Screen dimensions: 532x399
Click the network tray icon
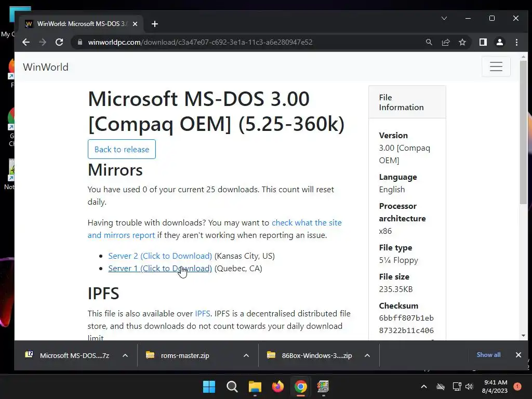tap(457, 387)
